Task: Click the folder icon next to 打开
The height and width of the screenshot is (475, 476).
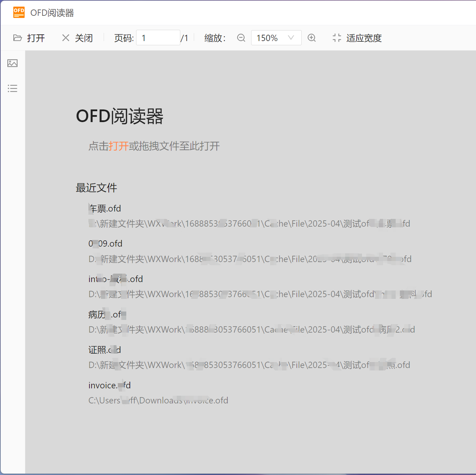Action: pyautogui.click(x=18, y=38)
